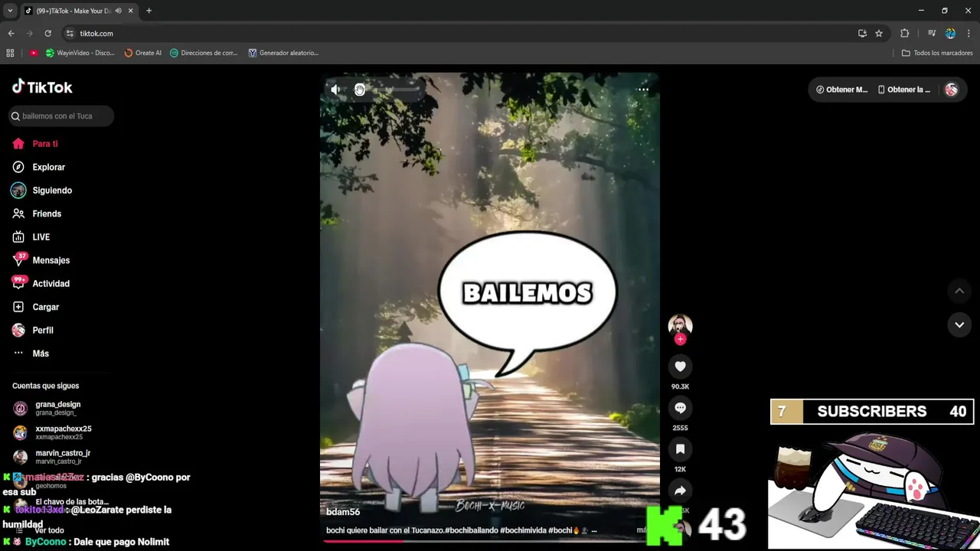Go to previous video with up arrow
980x551 pixels.
959,291
